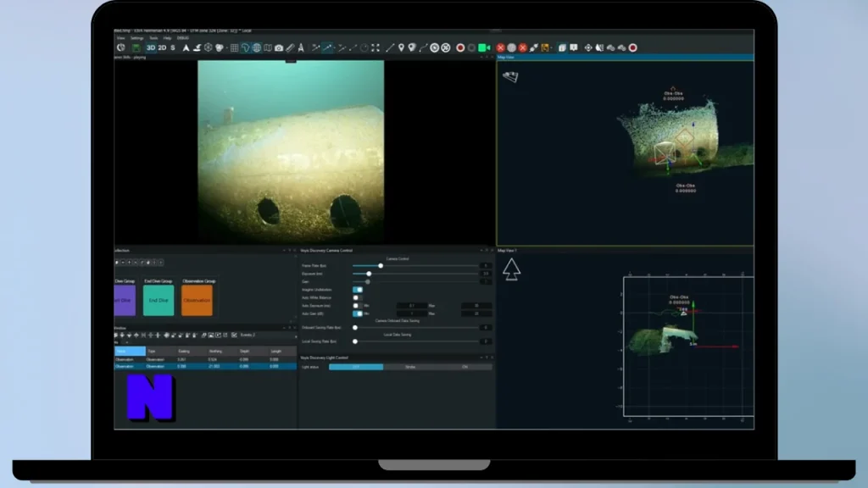Click the purple Start Dive button
Image resolution: width=868 pixels, height=488 pixels.
(125, 301)
